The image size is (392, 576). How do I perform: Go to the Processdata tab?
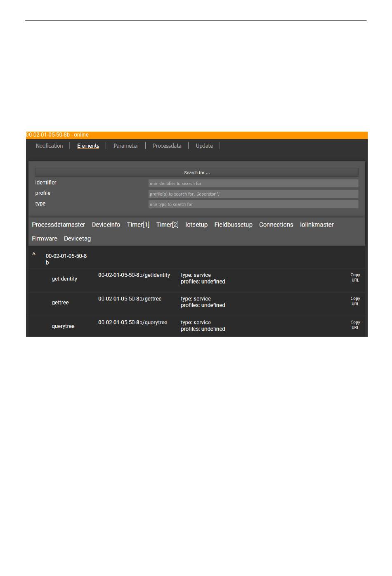[x=167, y=146]
